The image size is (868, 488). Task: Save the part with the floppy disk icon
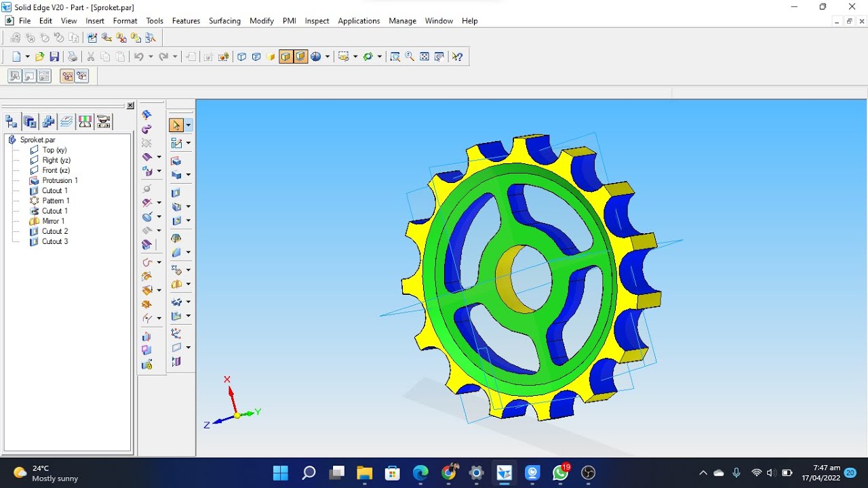point(54,57)
